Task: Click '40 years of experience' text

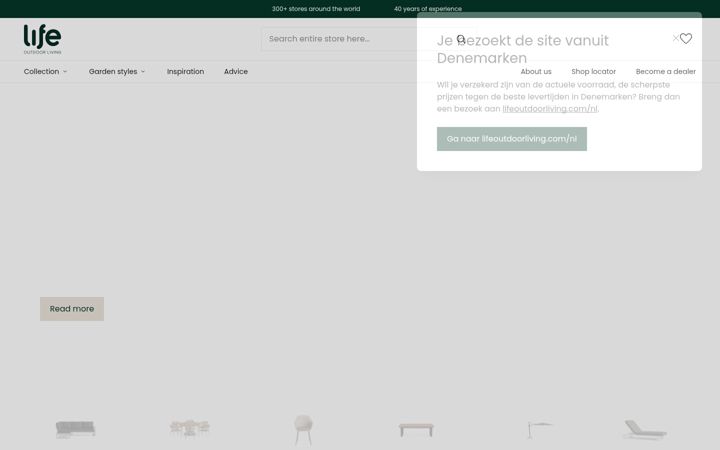Action: tap(428, 9)
